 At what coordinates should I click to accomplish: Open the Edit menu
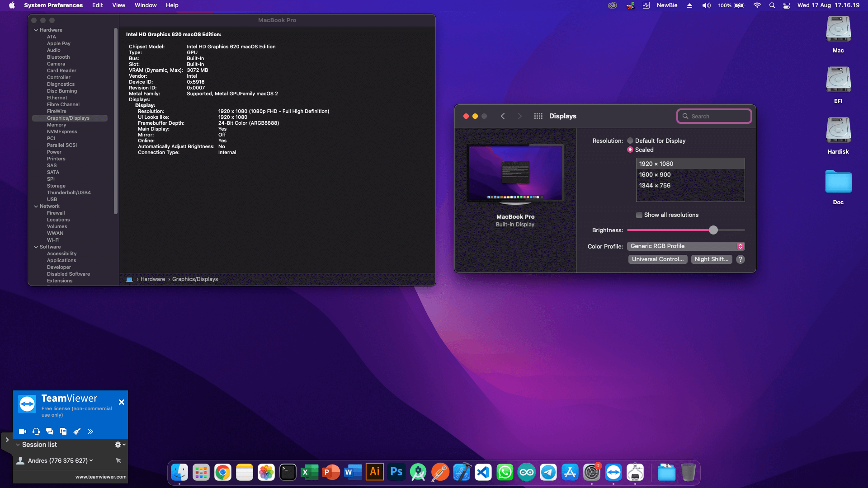tap(98, 5)
